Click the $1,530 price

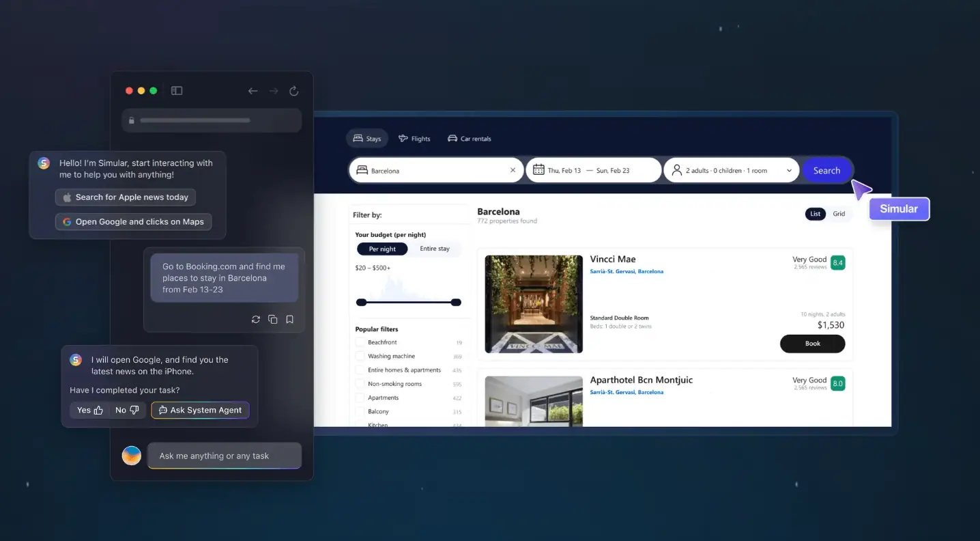[x=831, y=325]
